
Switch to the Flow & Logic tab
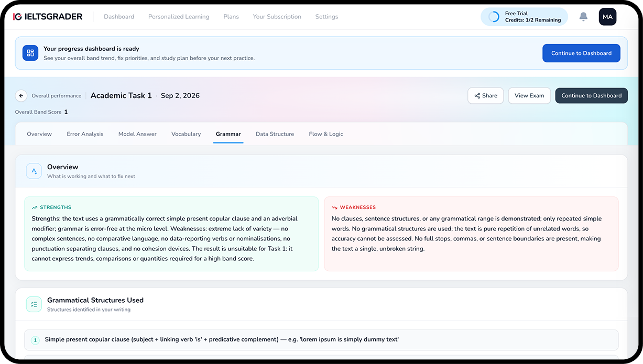pos(326,134)
